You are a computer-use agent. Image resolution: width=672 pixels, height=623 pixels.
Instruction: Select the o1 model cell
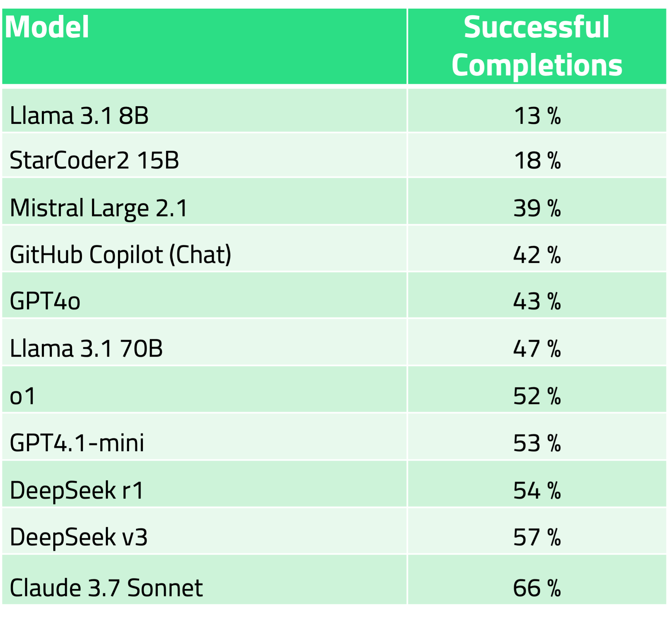22,396
